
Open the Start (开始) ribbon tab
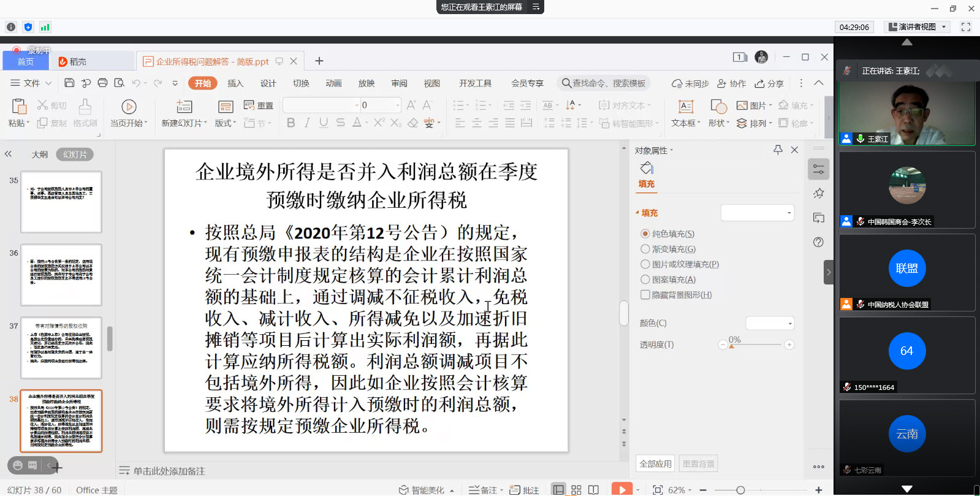coord(203,83)
